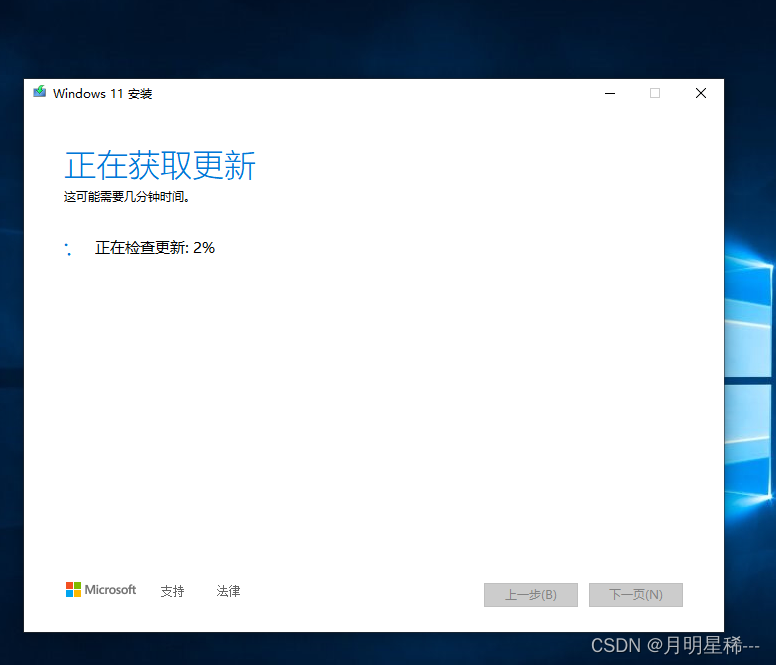Viewport: 776px width, 665px height.
Task: Click the Windows 11 安装 title text
Action: tap(102, 94)
